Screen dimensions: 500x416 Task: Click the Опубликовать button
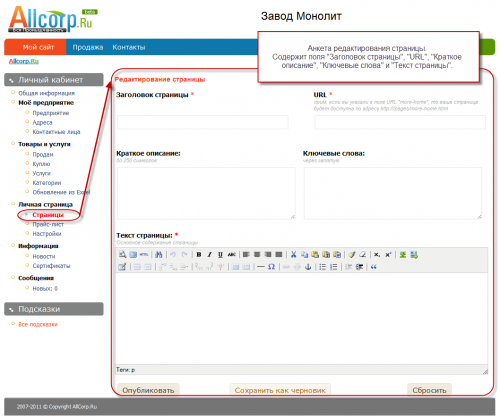(148, 390)
